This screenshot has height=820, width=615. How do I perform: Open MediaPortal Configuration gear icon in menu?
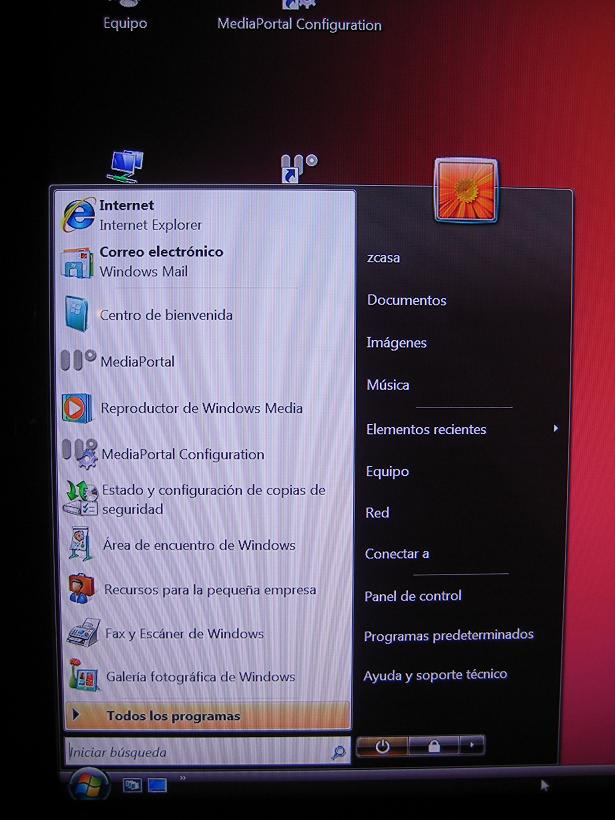click(80, 454)
